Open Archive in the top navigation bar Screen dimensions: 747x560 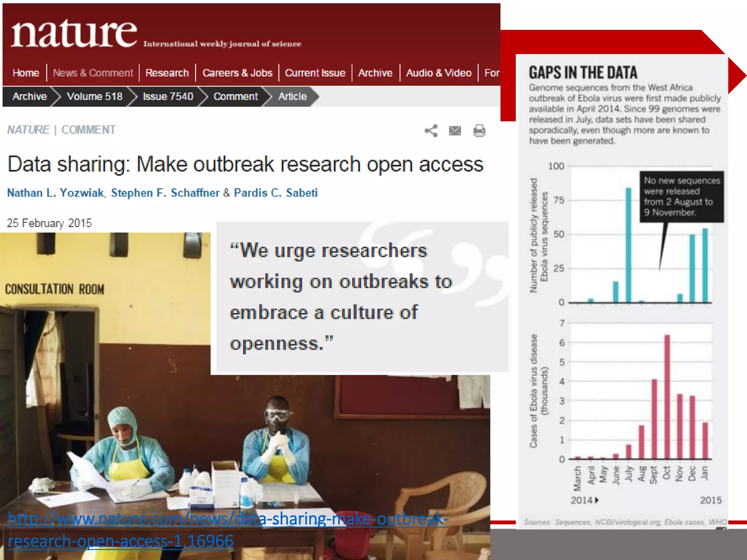[375, 73]
